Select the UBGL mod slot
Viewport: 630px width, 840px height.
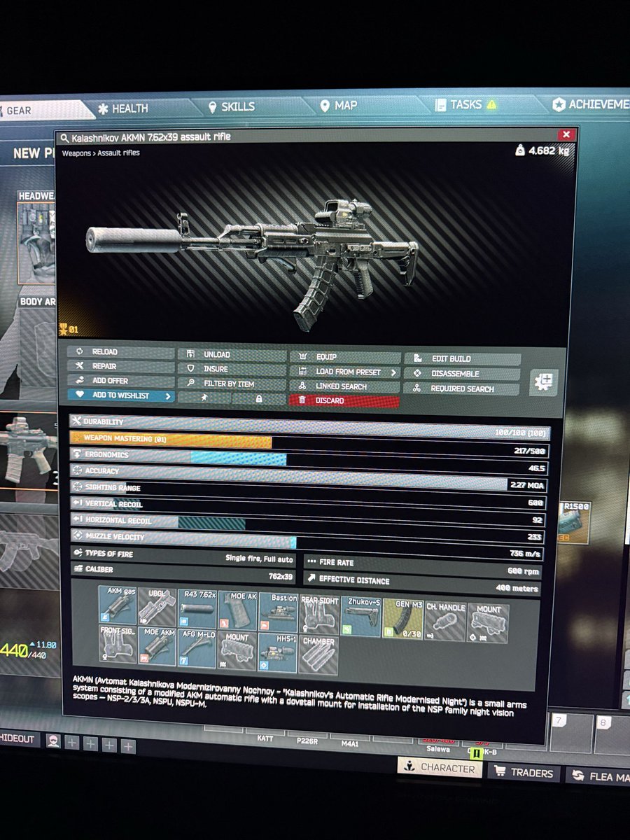157,606
